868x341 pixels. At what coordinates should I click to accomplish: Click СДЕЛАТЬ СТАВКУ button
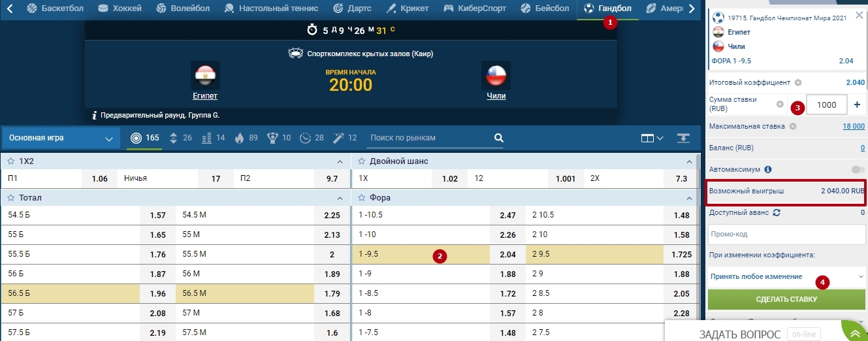click(786, 299)
